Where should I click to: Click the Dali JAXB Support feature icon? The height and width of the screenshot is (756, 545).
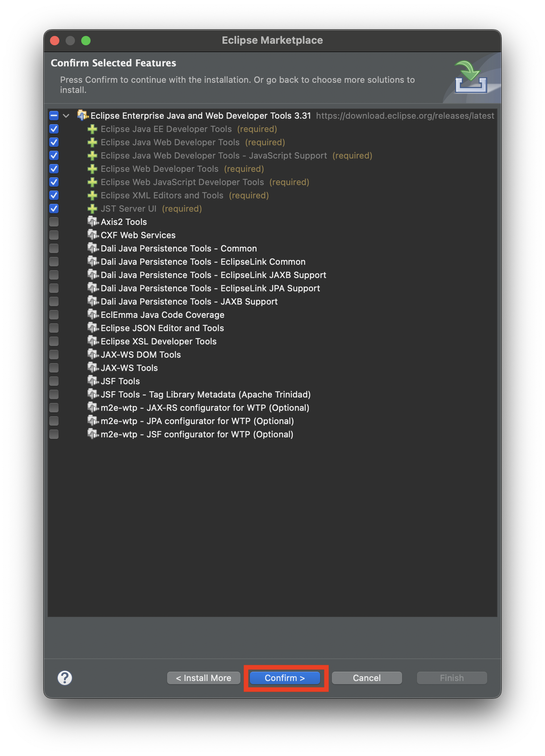click(93, 301)
